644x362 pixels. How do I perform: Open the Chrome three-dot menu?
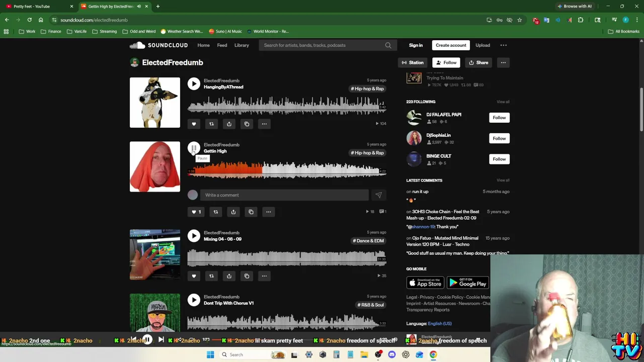click(636, 20)
